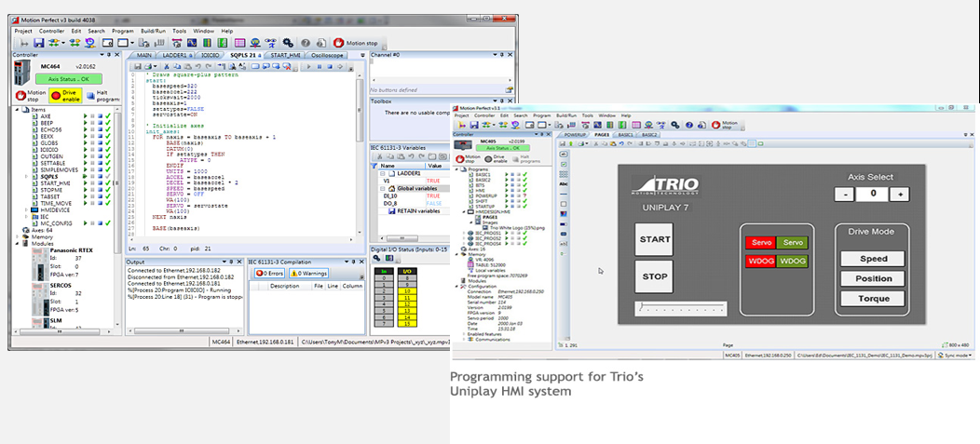Collapse the Configuration node in the MC405 tree
The width and height of the screenshot is (980, 444).
click(x=456, y=286)
